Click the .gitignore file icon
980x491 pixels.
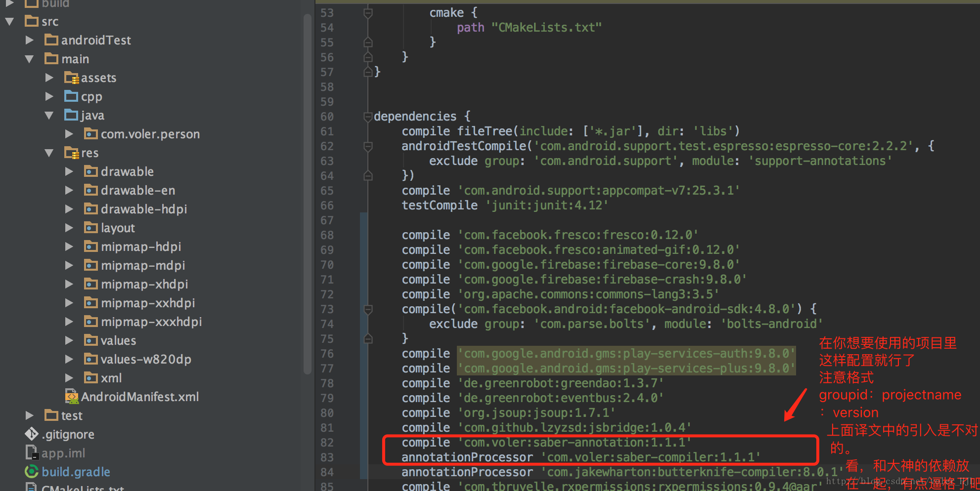pyautogui.click(x=32, y=434)
